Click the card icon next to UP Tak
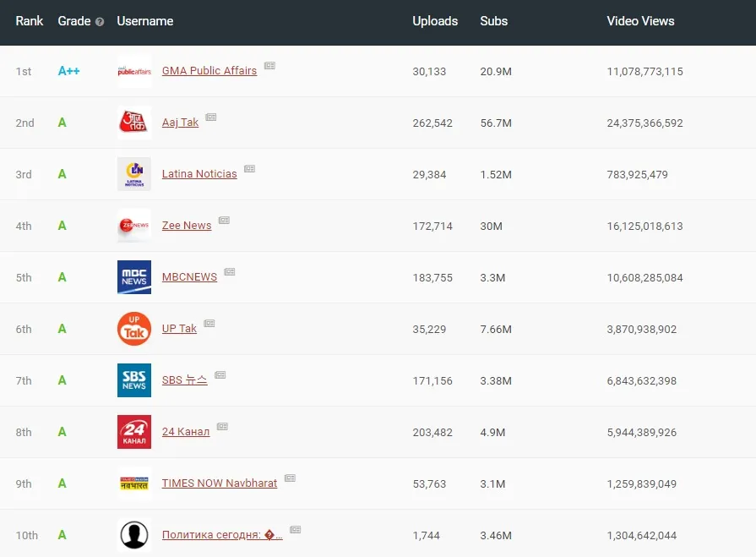 (x=209, y=324)
